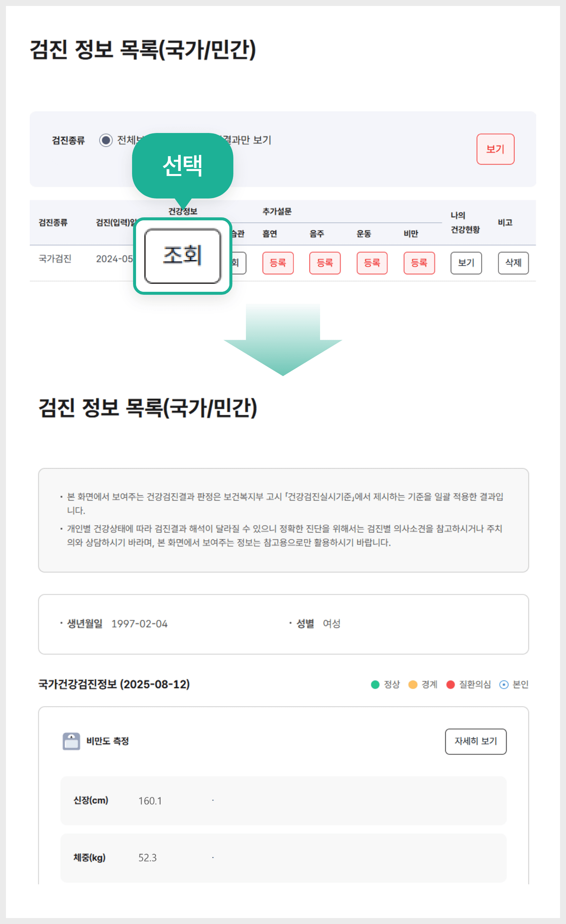Click the red 질환의심 legend dot
Viewport: 566px width, 924px height.
[450, 684]
